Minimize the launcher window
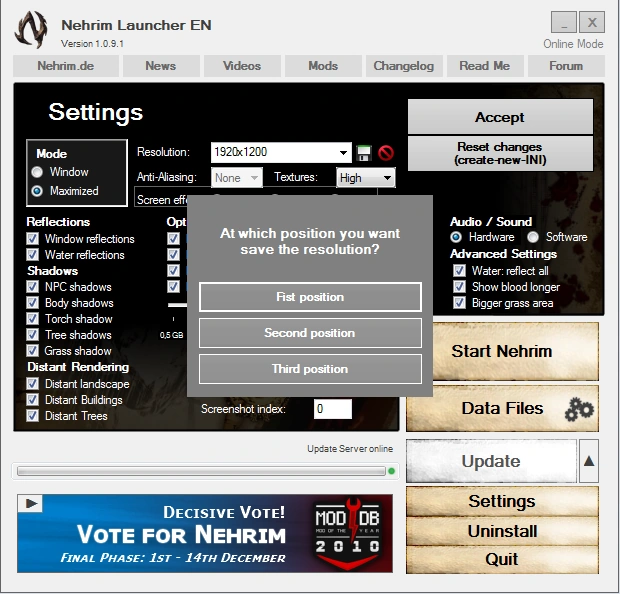 pos(564,22)
